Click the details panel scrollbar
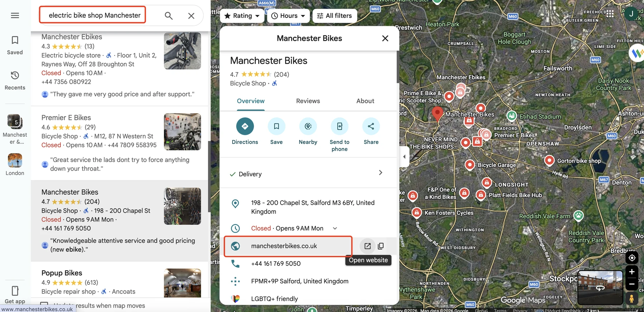Image resolution: width=644 pixels, height=312 pixels. point(398,67)
